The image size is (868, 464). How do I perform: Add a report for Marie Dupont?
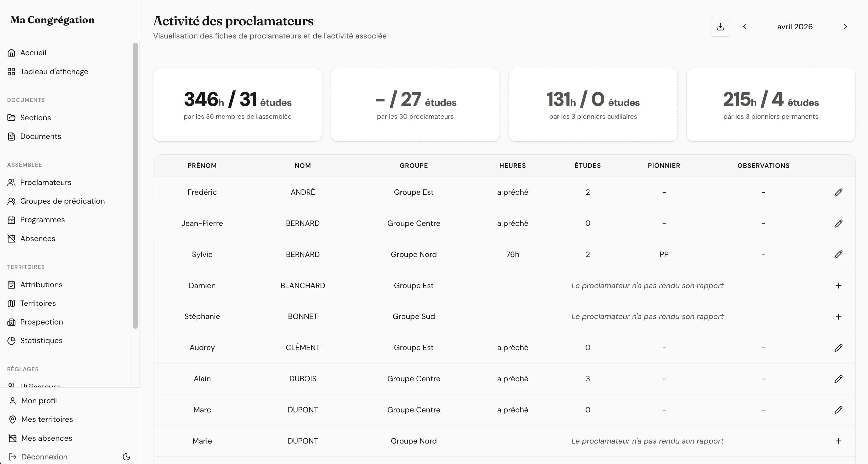(838, 441)
